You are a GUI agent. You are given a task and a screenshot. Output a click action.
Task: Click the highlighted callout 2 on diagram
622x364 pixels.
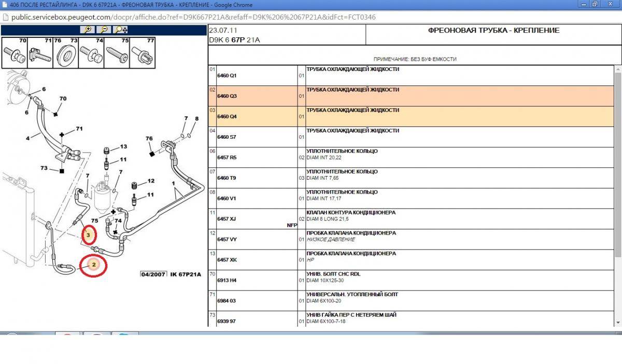93,265
